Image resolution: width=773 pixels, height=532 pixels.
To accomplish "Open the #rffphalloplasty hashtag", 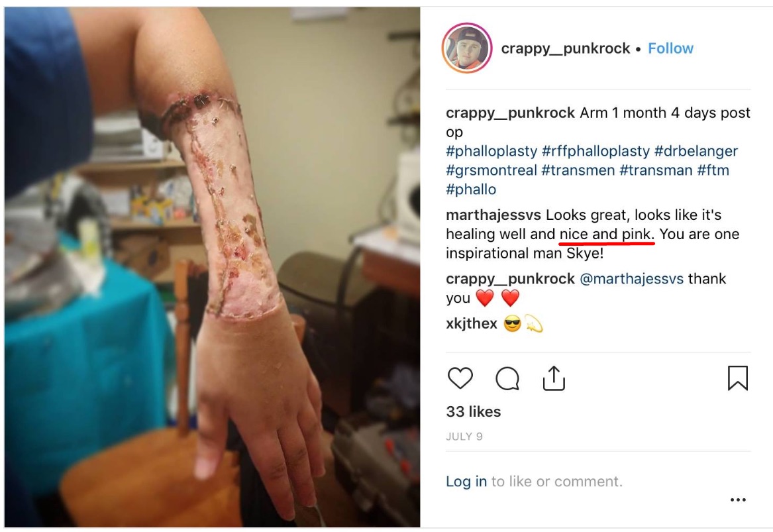I will [x=595, y=151].
